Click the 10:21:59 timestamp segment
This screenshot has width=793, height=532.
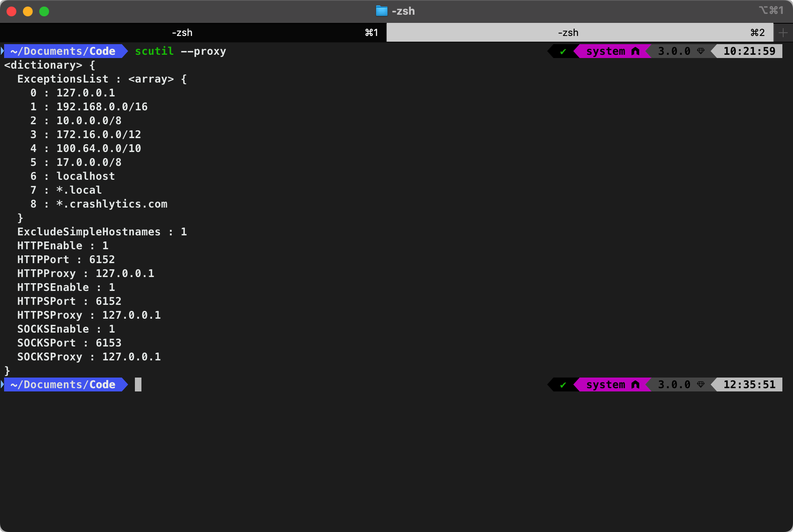pyautogui.click(x=749, y=51)
